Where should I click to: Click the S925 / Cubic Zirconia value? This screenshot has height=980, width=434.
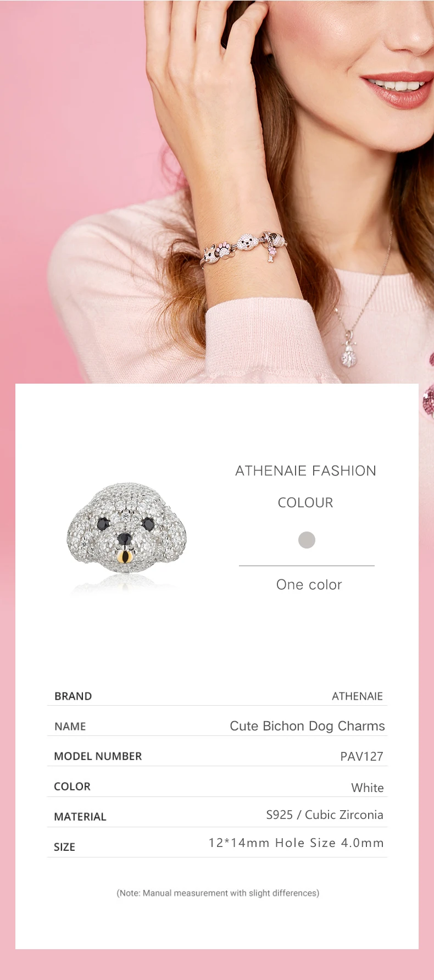[x=325, y=815]
